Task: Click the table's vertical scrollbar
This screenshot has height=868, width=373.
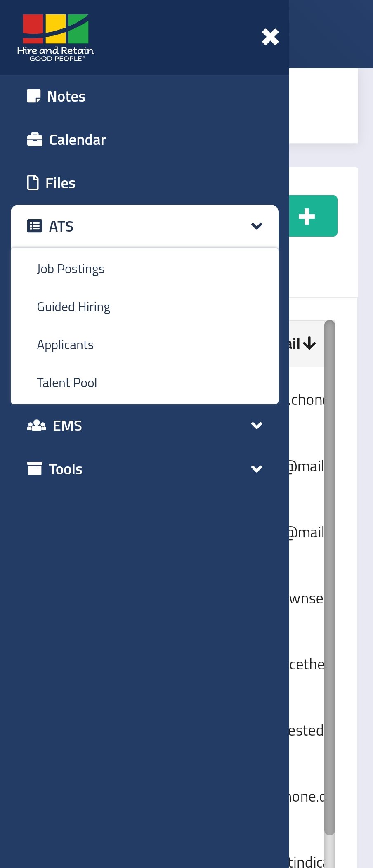Action: [x=329, y=578]
